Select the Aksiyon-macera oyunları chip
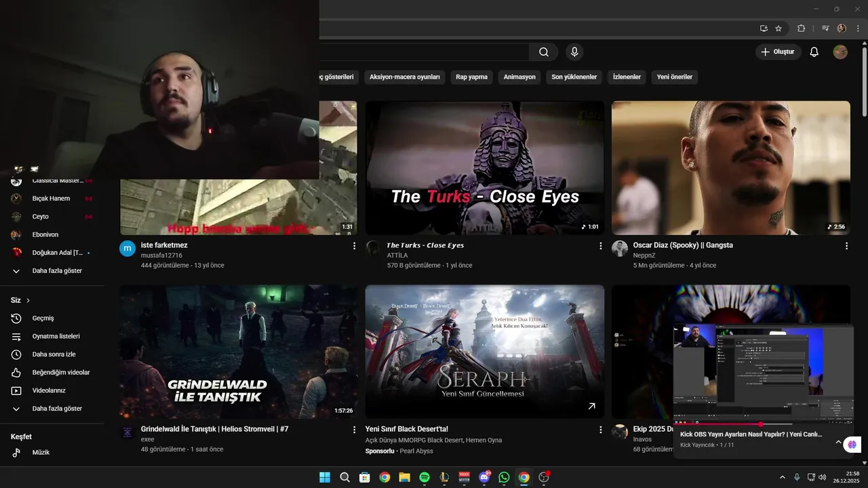Image resolution: width=868 pixels, height=488 pixels. (405, 77)
